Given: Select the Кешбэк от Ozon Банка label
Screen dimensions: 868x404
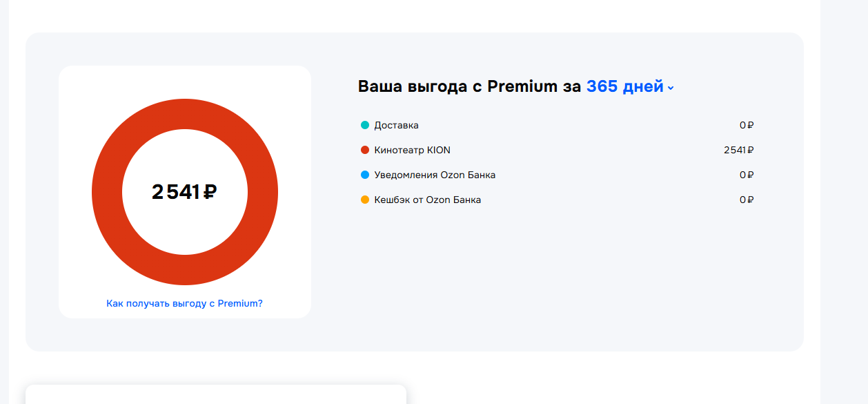Looking at the screenshot, I should pos(427,200).
